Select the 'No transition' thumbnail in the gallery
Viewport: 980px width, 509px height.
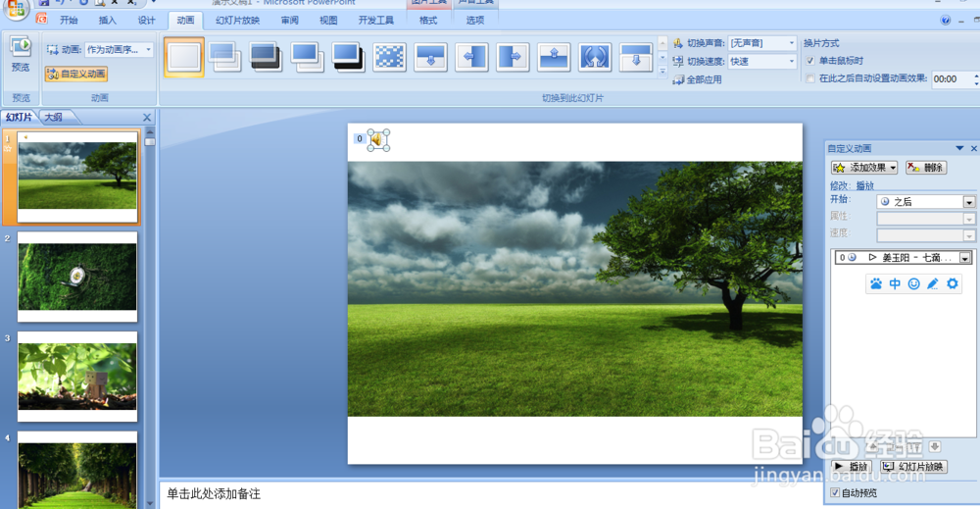click(184, 57)
